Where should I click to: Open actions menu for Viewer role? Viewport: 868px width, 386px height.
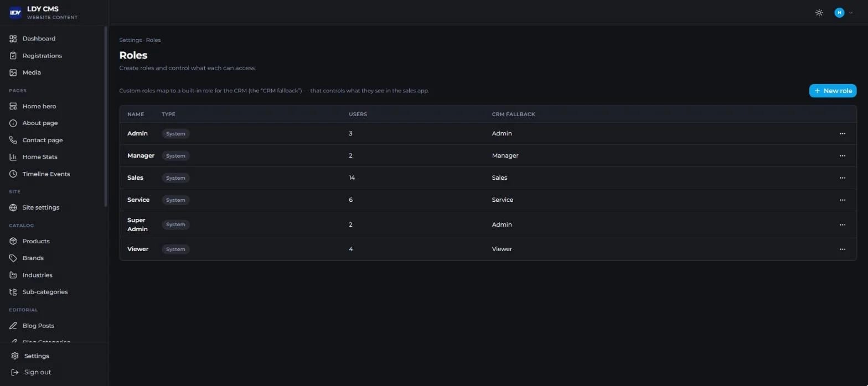(843, 249)
